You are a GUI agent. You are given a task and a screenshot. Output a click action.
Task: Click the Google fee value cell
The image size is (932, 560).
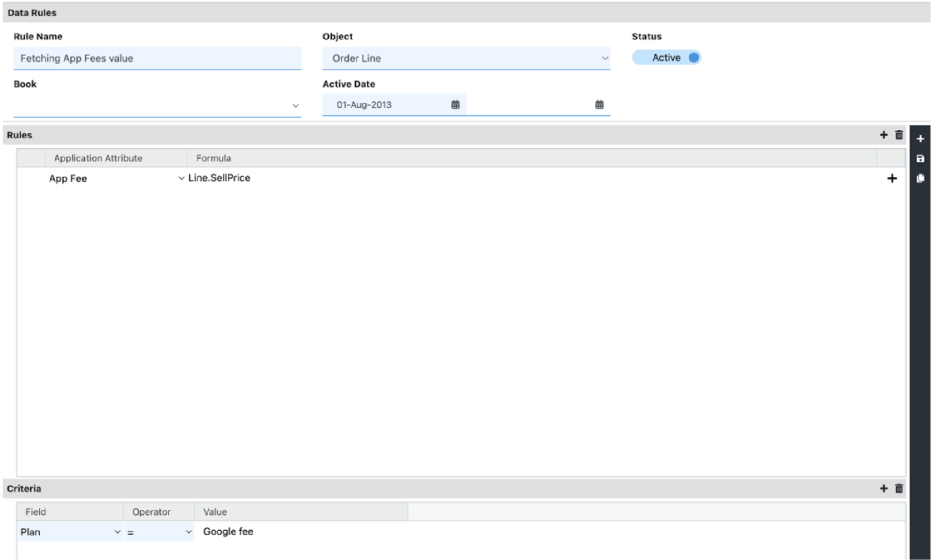(228, 531)
